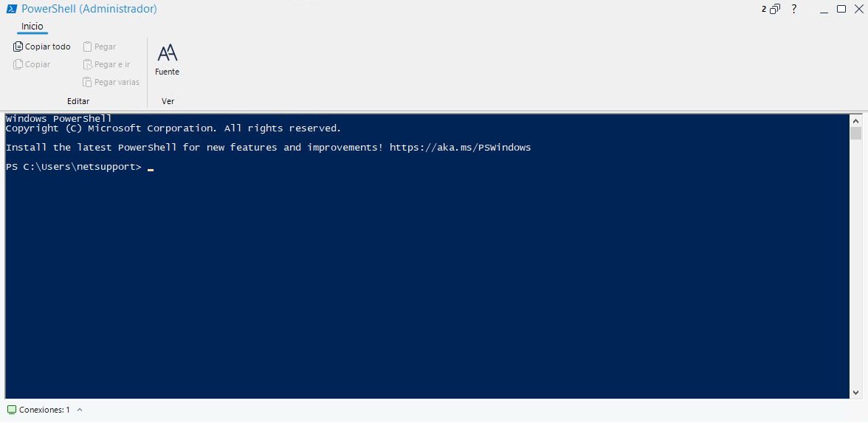This screenshot has width=868, height=423.
Task: Choose the Pegar varias option
Action: pos(111,82)
